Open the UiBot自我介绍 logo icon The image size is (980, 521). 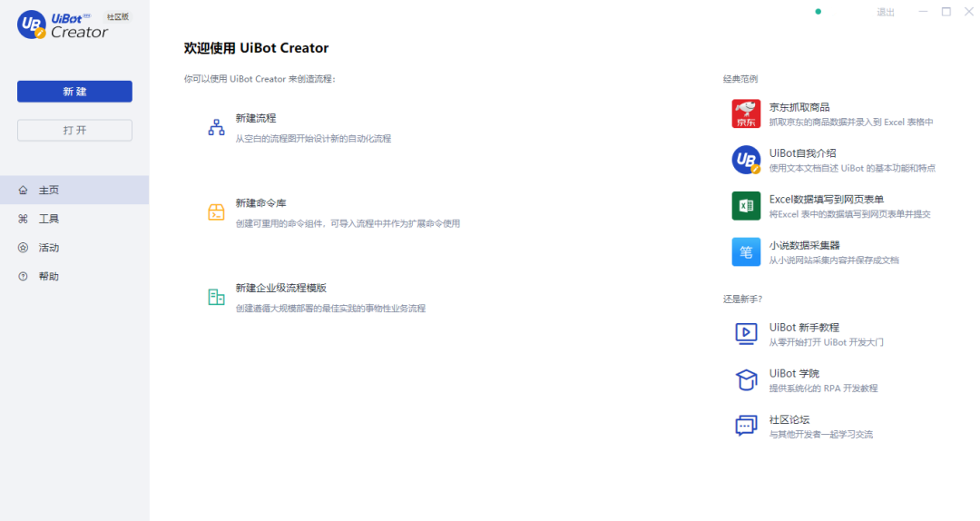click(x=746, y=160)
